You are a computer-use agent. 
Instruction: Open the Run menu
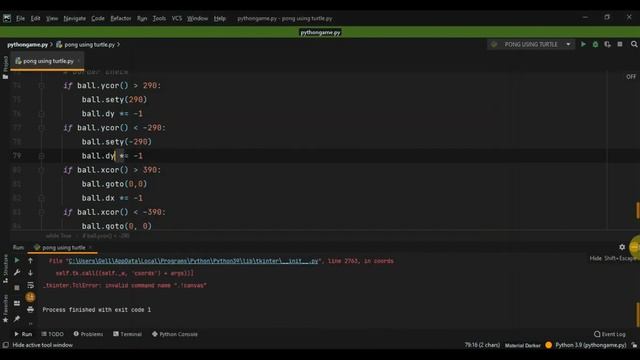142,18
